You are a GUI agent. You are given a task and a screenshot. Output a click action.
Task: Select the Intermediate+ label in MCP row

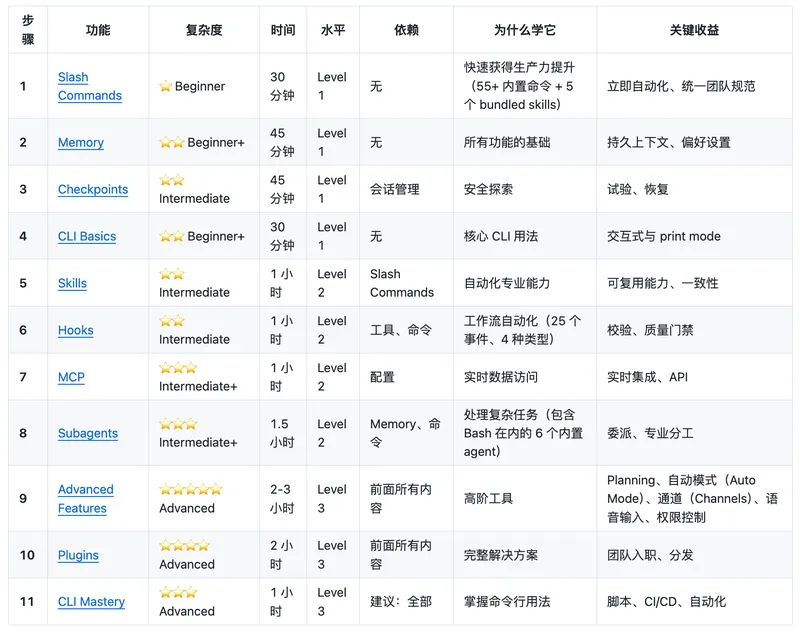click(x=198, y=386)
